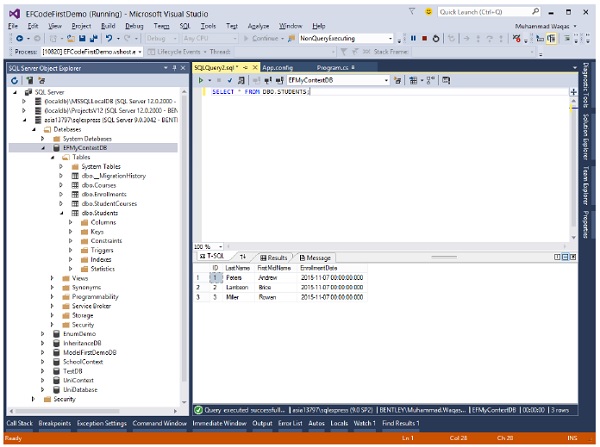Click the feedback smiley face icon

(429, 12)
